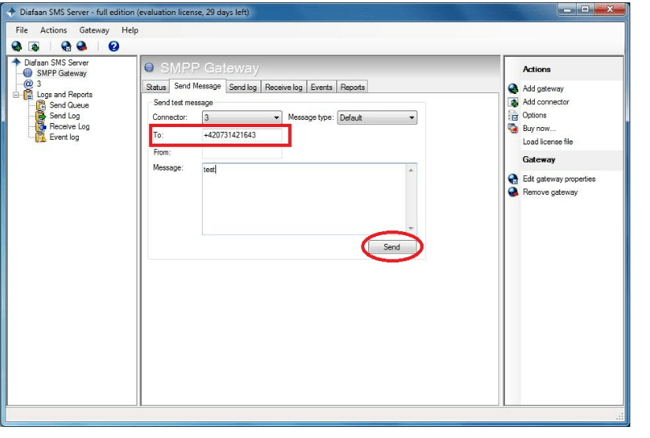The height and width of the screenshot is (438, 650).
Task: Click the Options icon in Actions panel
Action: (513, 115)
